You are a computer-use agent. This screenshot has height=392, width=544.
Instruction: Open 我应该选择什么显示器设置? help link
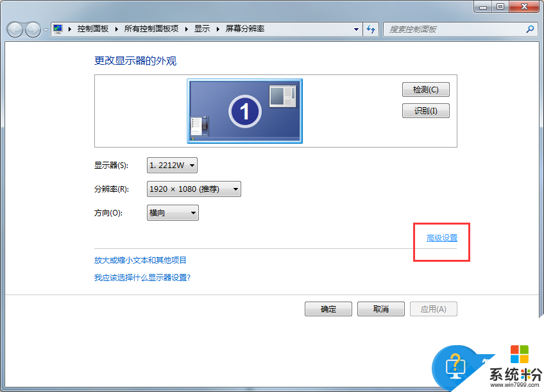pyautogui.click(x=142, y=278)
